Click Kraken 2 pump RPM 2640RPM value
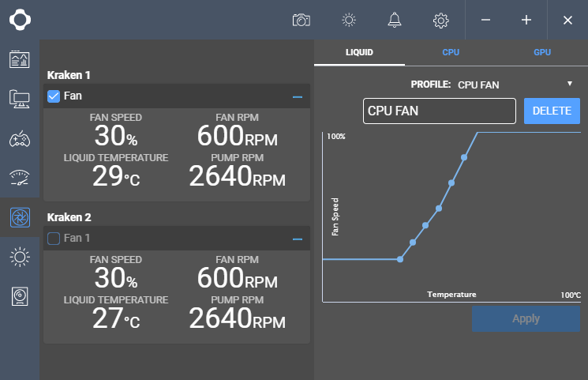Image resolution: width=588 pixels, height=380 pixels. click(x=238, y=318)
